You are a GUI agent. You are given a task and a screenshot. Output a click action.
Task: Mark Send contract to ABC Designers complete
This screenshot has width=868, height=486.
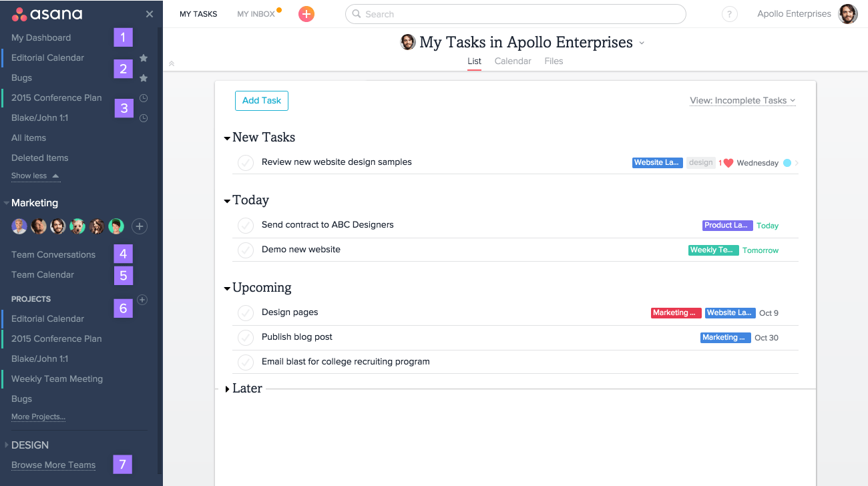coord(246,225)
